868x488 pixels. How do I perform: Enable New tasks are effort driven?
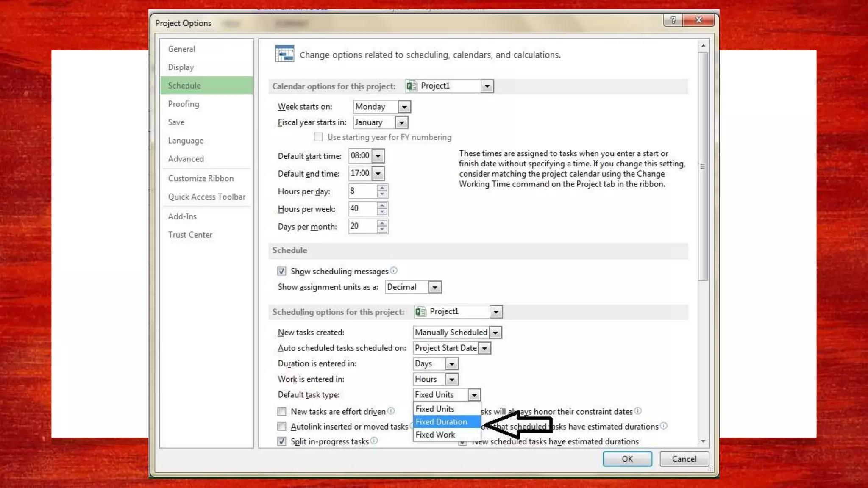click(282, 411)
